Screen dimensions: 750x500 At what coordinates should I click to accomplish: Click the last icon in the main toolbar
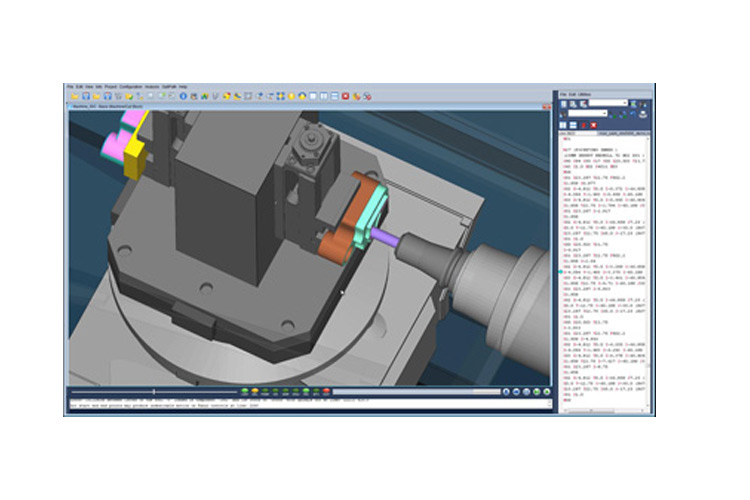tap(367, 96)
